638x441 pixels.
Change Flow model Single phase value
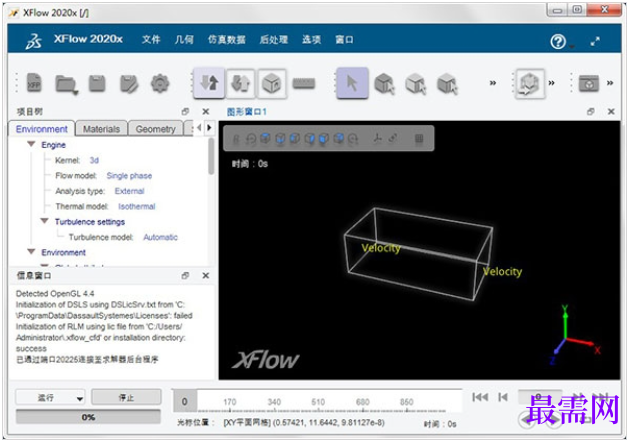[x=129, y=175]
